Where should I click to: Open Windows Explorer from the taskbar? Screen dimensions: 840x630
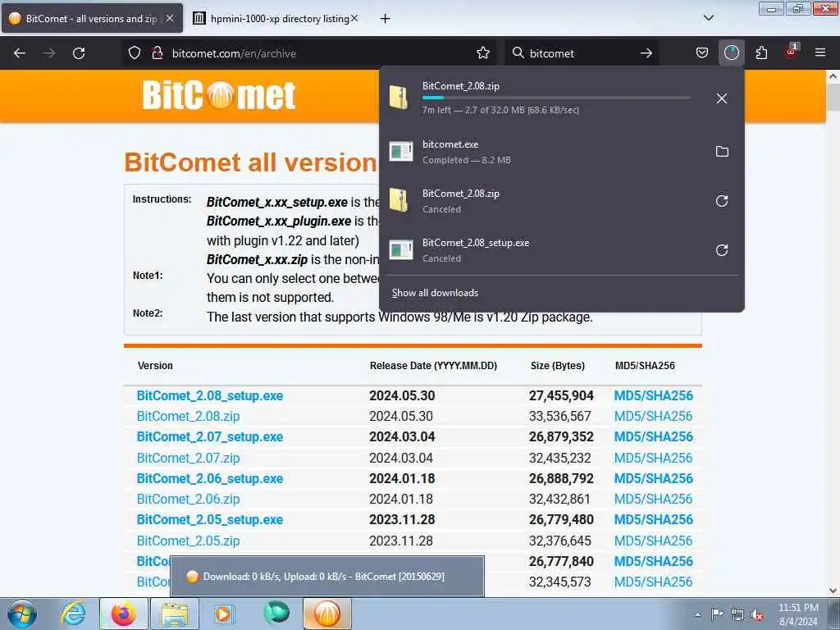[176, 614]
